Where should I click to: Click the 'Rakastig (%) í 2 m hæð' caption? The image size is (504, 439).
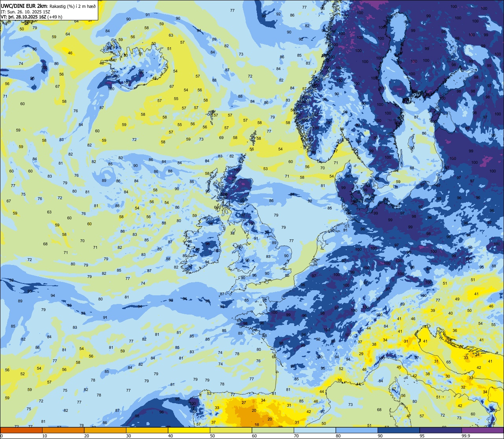(x=72, y=6)
